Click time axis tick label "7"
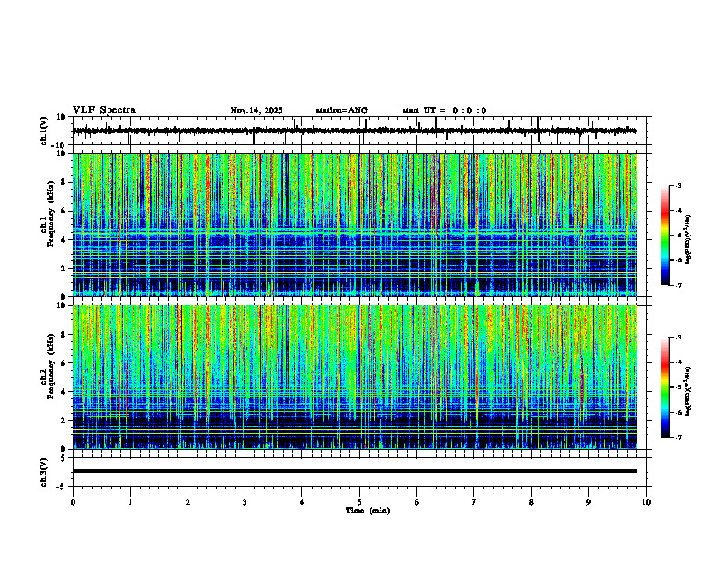 474,502
